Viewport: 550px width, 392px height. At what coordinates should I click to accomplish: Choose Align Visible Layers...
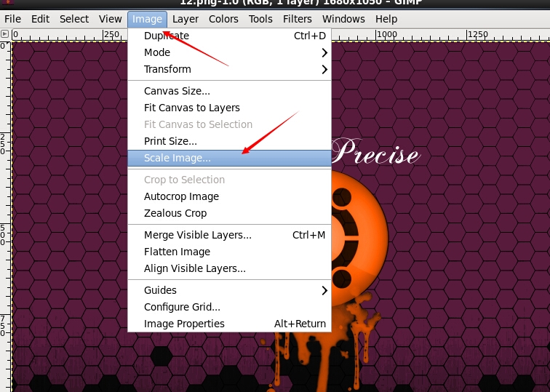[229, 269]
